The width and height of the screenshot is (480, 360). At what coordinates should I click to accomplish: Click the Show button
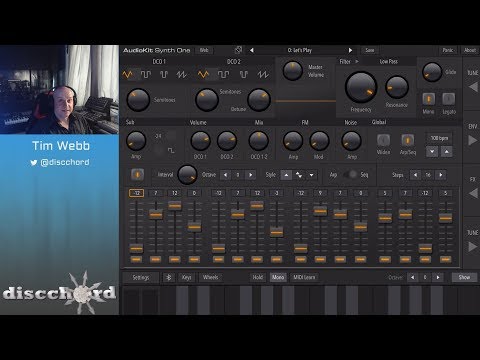464,277
